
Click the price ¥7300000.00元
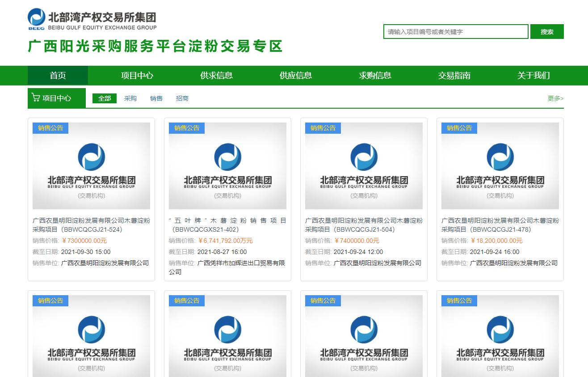click(x=84, y=241)
